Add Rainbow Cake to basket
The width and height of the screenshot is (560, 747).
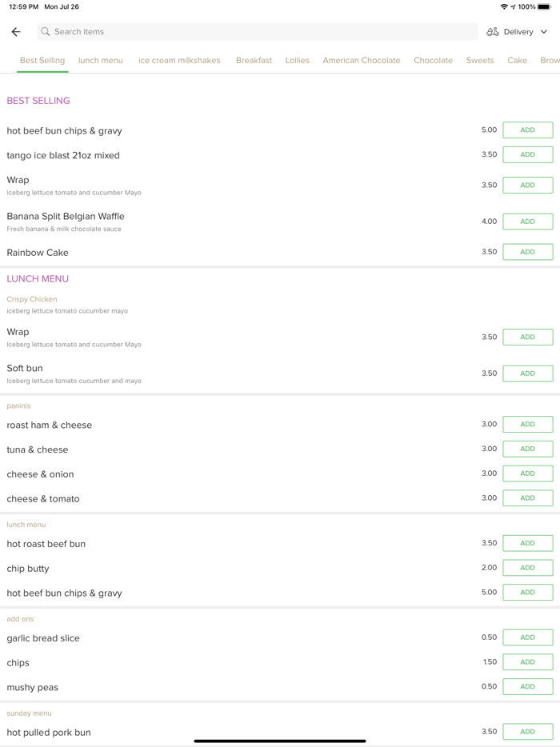tap(527, 252)
